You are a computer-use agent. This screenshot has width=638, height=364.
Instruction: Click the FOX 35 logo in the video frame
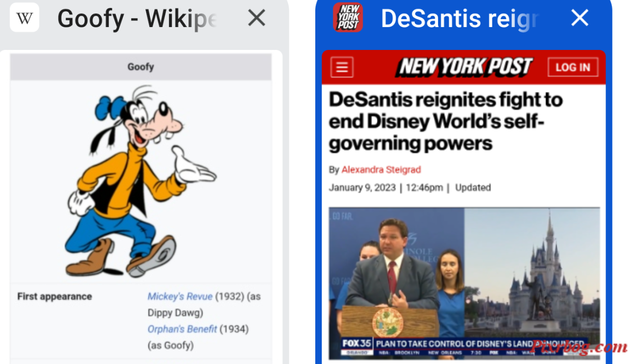[356, 344]
